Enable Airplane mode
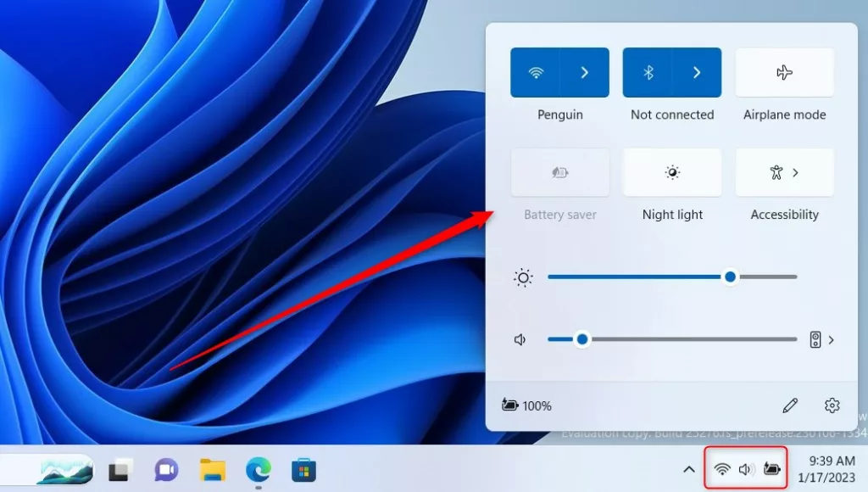Viewport: 868px width, 492px height. (784, 73)
